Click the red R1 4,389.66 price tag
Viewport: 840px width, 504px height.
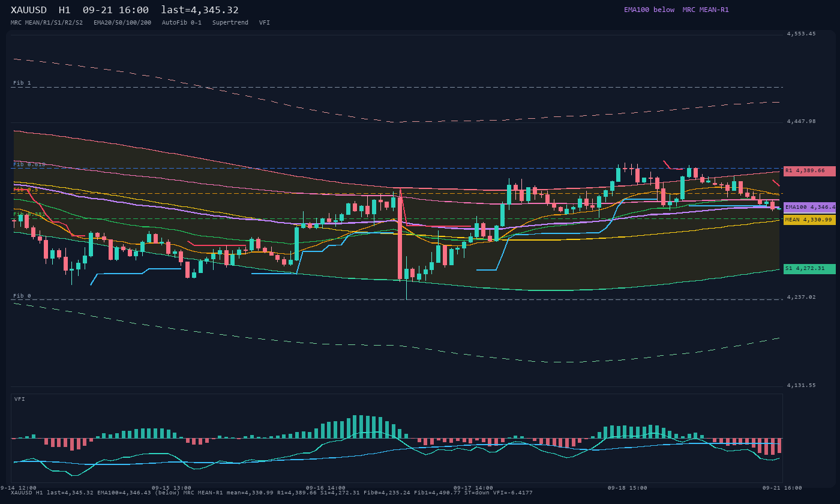click(809, 171)
